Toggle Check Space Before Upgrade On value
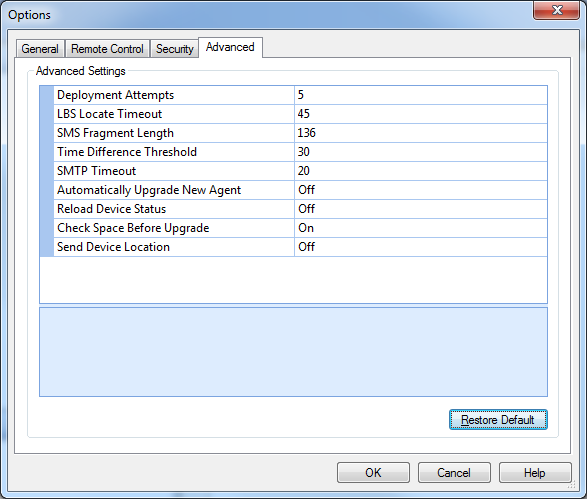This screenshot has height=499, width=587. pos(421,228)
